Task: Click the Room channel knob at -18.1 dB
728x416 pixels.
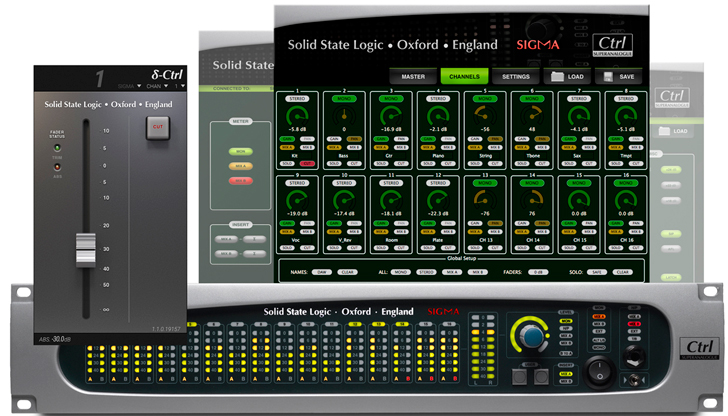Action: (x=391, y=200)
